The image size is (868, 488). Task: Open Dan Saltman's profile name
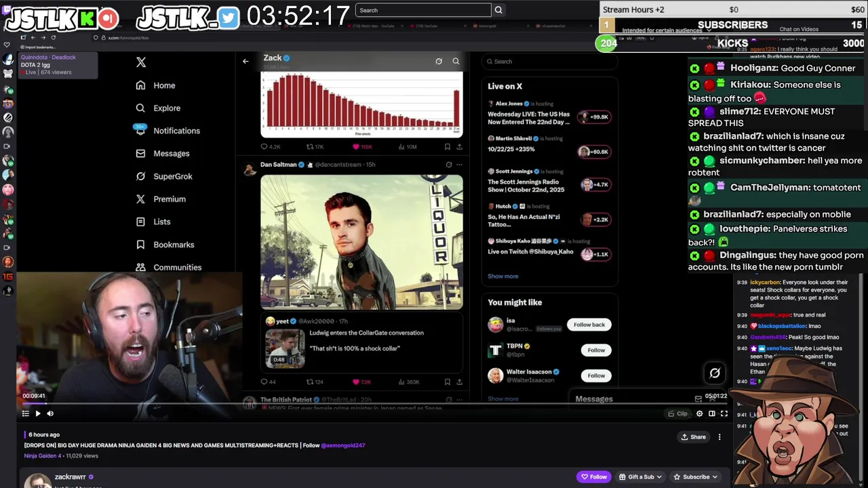[279, 164]
